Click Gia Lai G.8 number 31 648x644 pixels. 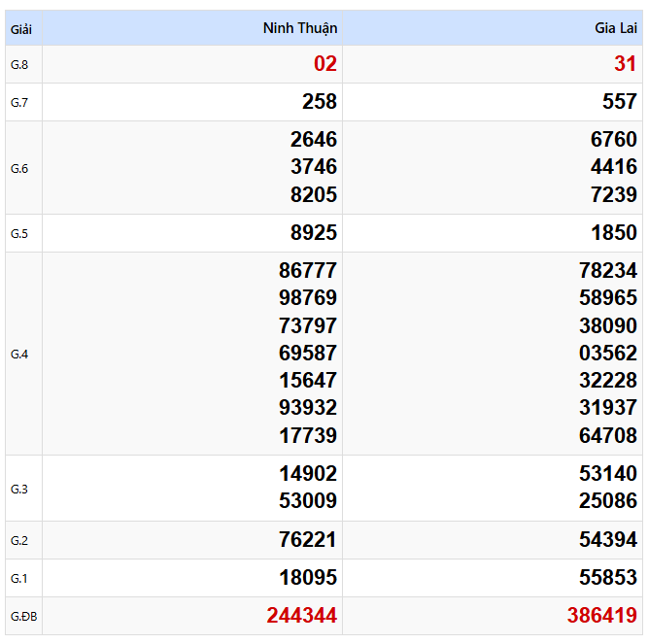626,64
